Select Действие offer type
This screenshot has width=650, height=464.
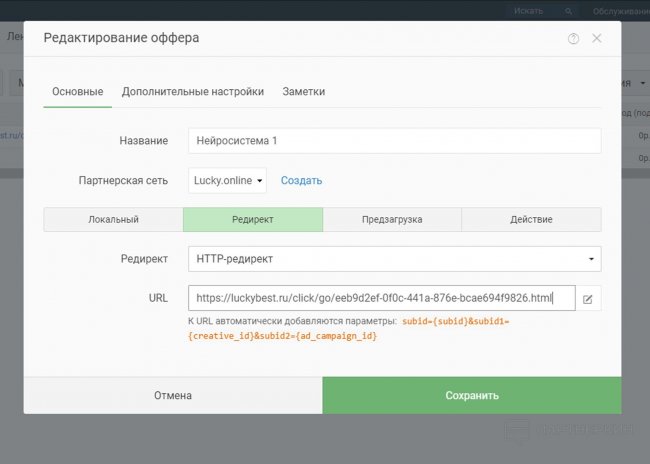click(x=531, y=219)
